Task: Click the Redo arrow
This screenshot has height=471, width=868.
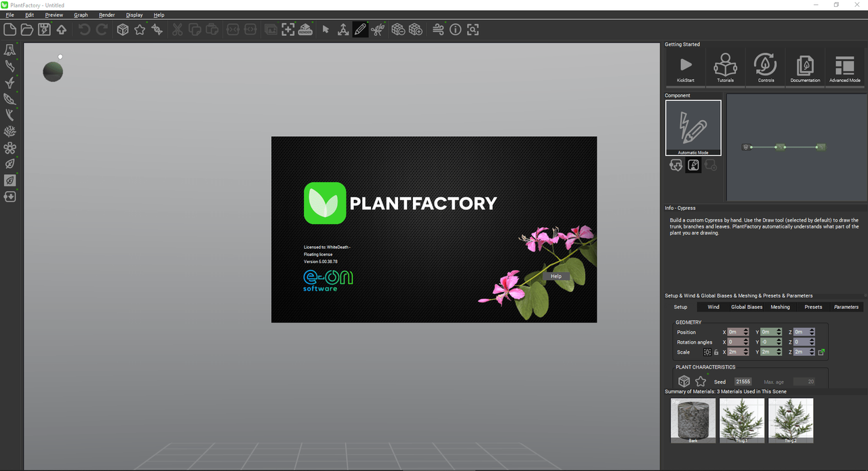Action: tap(102, 29)
